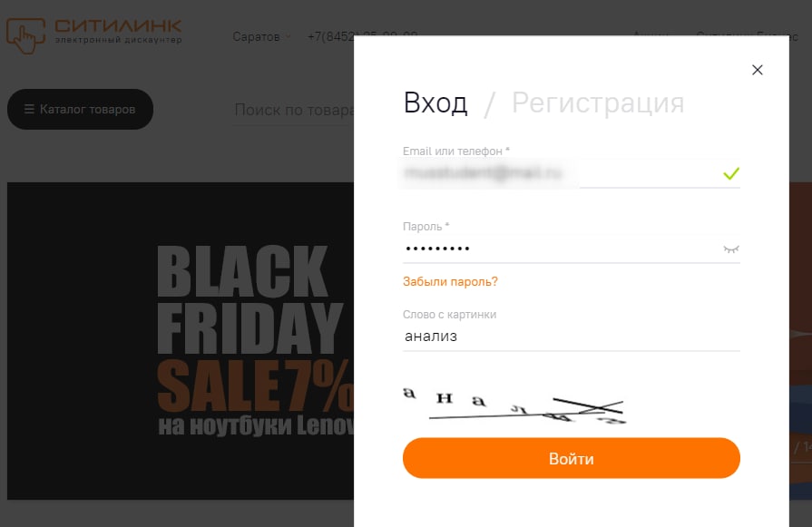Click the Войти button
812x527 pixels.
click(572, 458)
